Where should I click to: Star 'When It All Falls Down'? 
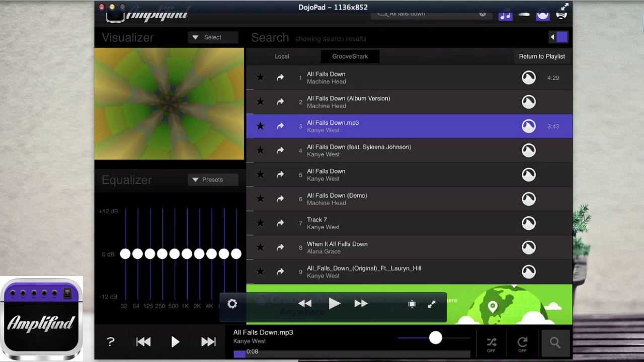point(260,247)
